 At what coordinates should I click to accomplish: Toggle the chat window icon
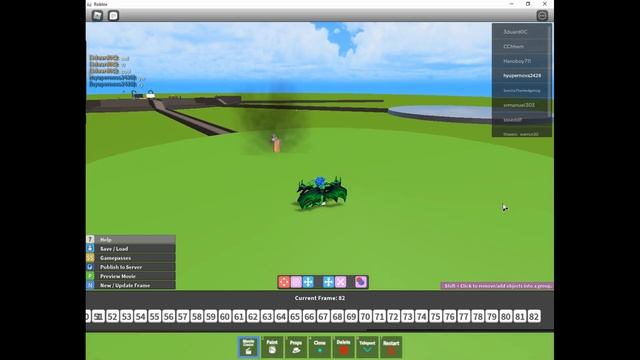coord(113,16)
